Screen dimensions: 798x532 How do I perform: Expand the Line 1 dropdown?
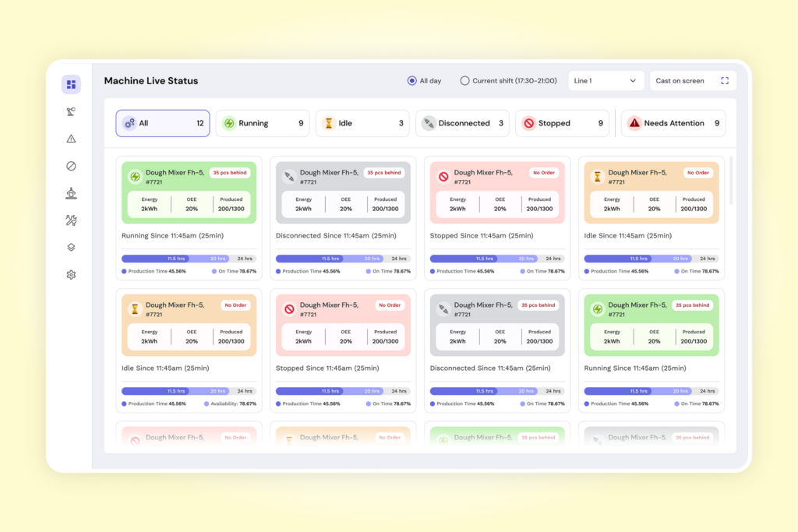[605, 81]
